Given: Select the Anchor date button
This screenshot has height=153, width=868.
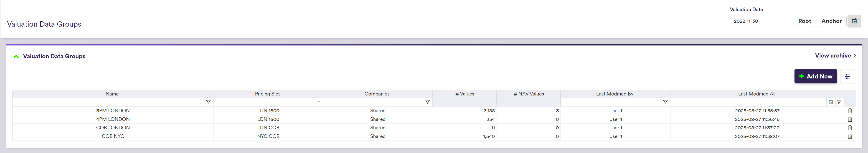Looking at the screenshot, I should click(831, 21).
